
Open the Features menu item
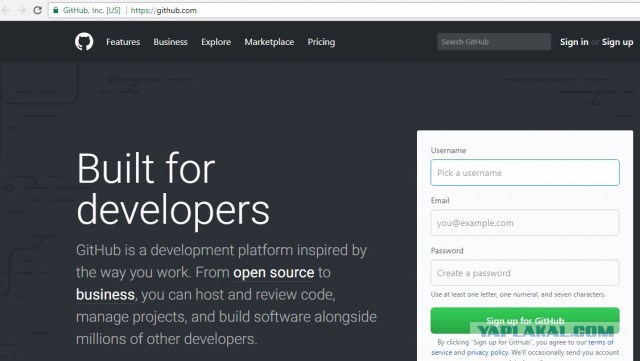point(123,42)
